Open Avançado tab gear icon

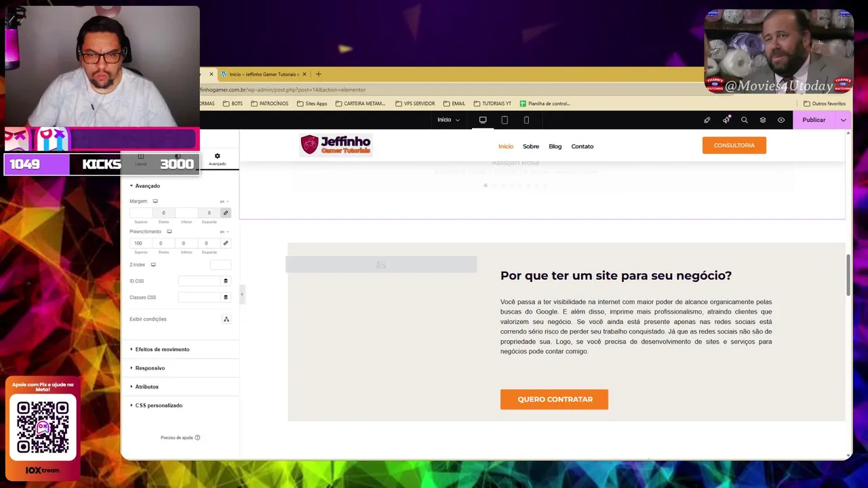217,157
